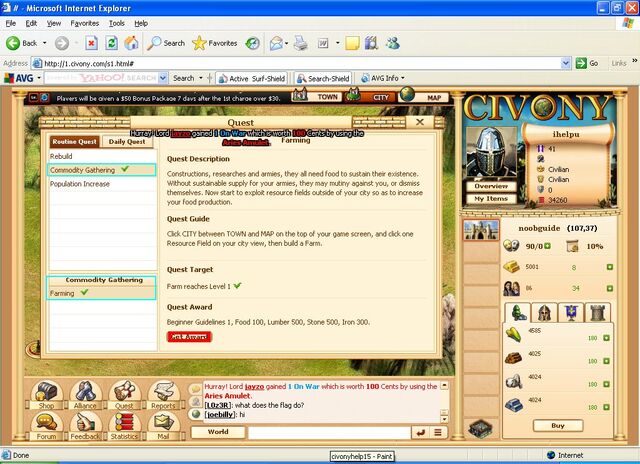Click the IE Refresh icon
The image size is (640, 464).
pyautogui.click(x=111, y=43)
